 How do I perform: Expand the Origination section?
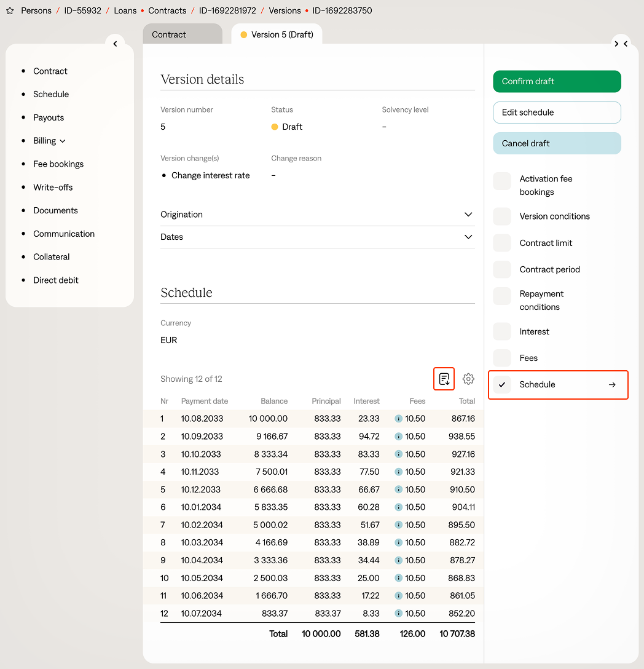[x=317, y=215]
